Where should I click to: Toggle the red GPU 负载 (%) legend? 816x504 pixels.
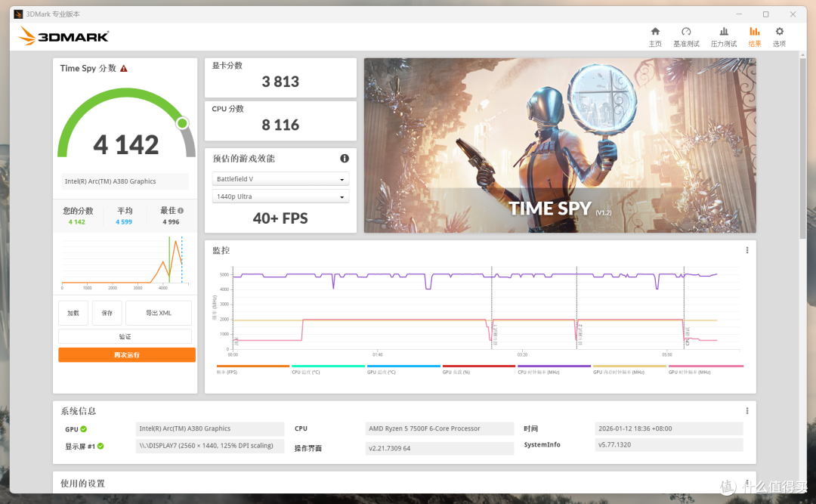(x=479, y=369)
